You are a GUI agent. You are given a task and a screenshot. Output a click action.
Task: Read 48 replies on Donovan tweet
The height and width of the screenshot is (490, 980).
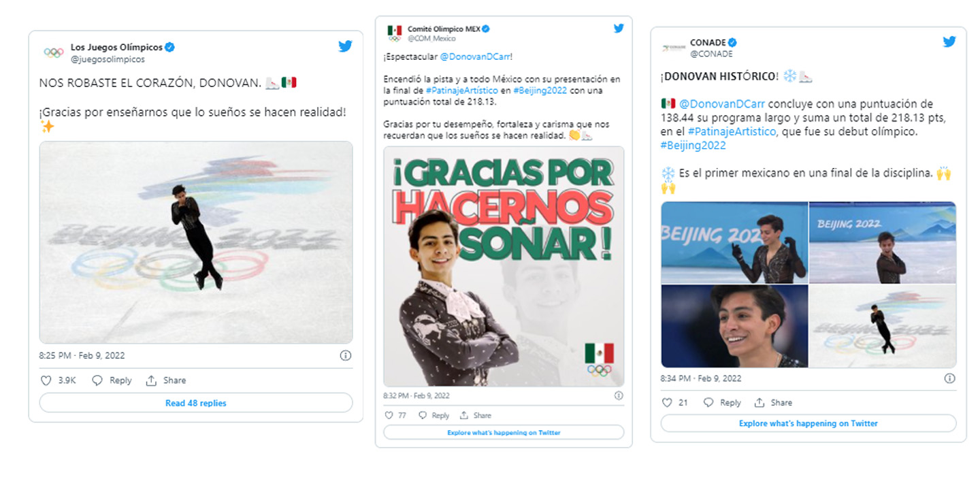coord(196,403)
